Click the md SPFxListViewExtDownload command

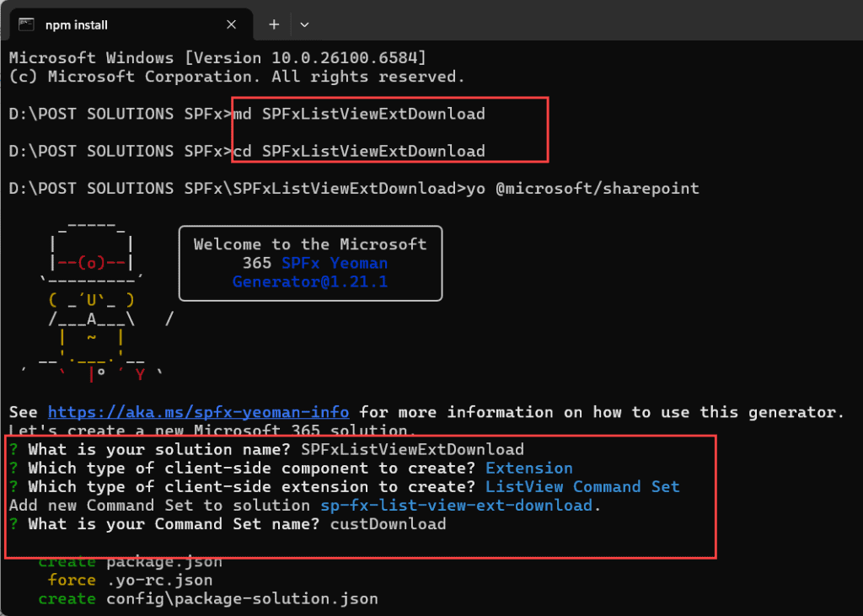pyautogui.click(x=359, y=114)
